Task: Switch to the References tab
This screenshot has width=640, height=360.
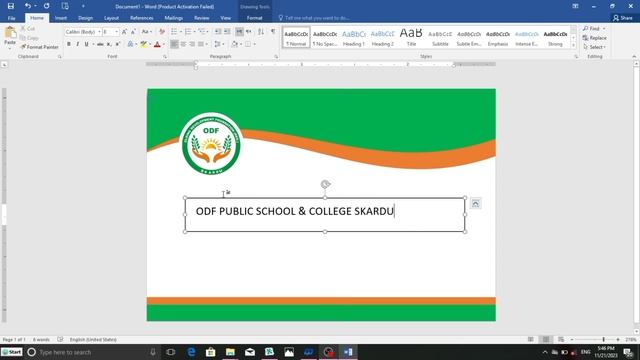Action: (x=142, y=18)
